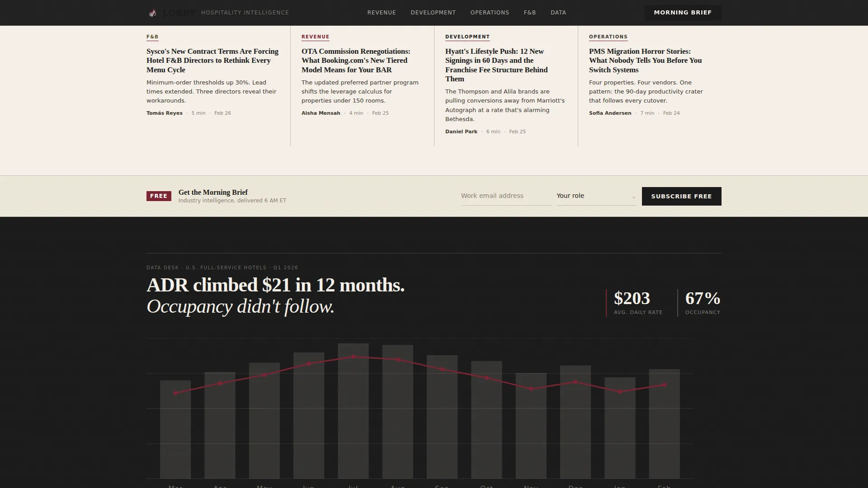Click the Subscribe Free button
The height and width of the screenshot is (488, 868).
pos(681,197)
